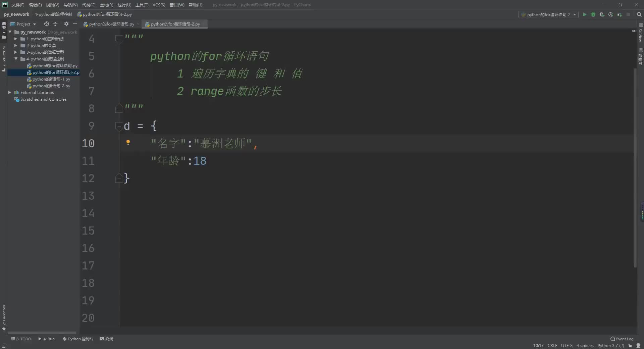This screenshot has width=644, height=349.
Task: Open the Event Log
Action: click(x=622, y=339)
